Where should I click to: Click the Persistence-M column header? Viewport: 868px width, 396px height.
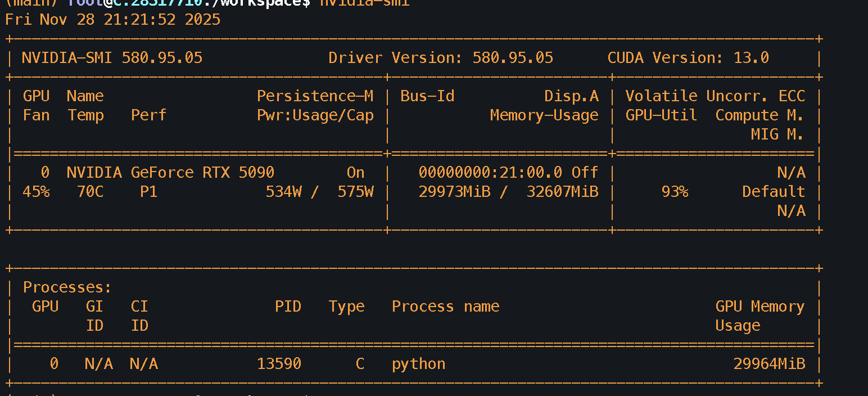315,96
